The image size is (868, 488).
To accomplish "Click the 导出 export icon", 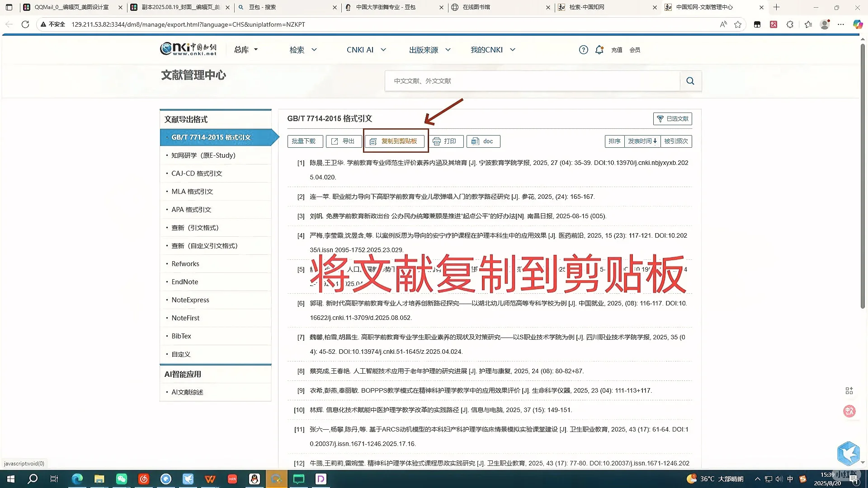I will (x=335, y=141).
